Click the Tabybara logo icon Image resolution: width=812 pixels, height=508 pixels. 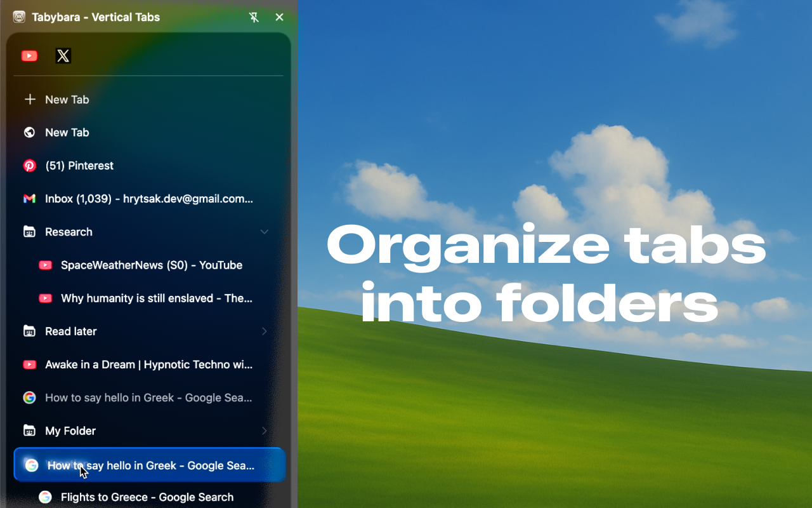tap(19, 17)
